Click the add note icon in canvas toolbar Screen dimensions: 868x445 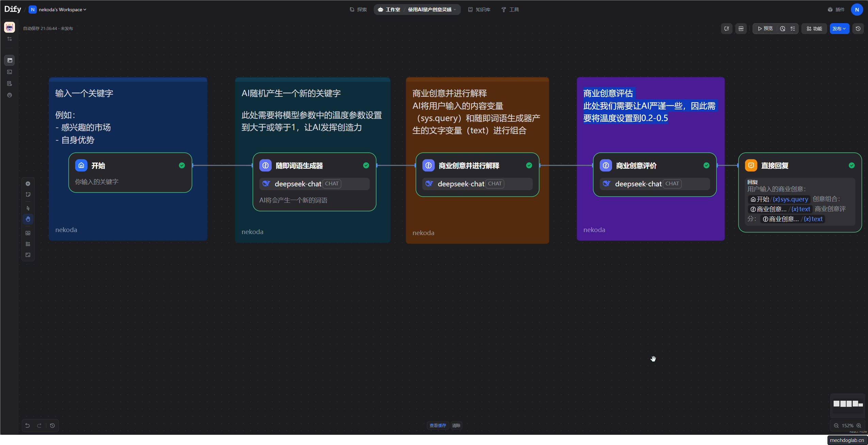pyautogui.click(x=28, y=194)
